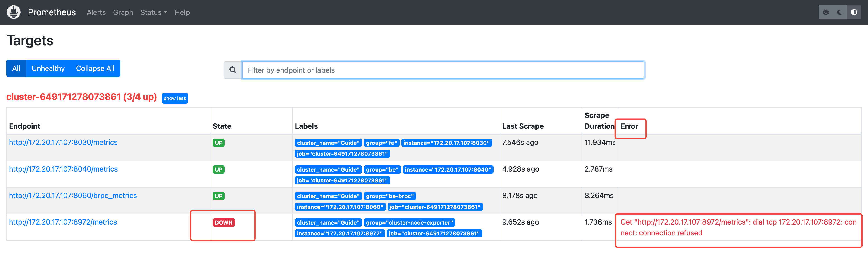Click the UP badge for port 8030

tap(219, 143)
